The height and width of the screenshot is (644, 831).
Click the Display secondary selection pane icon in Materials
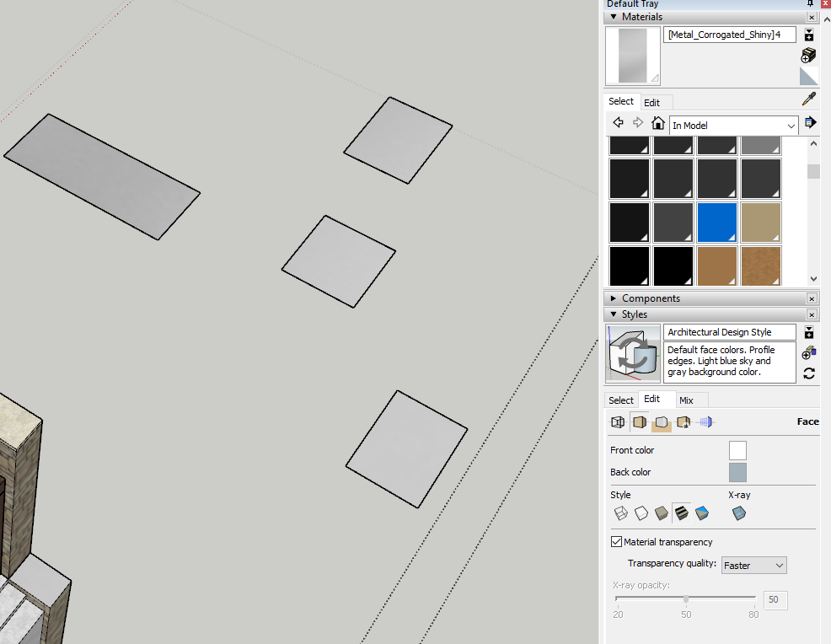click(809, 35)
